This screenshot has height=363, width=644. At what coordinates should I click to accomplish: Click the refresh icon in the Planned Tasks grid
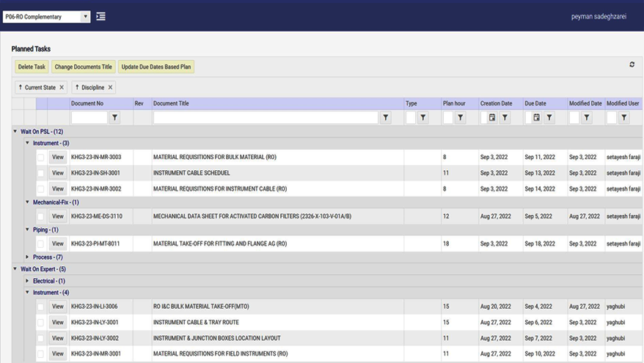pyautogui.click(x=632, y=65)
